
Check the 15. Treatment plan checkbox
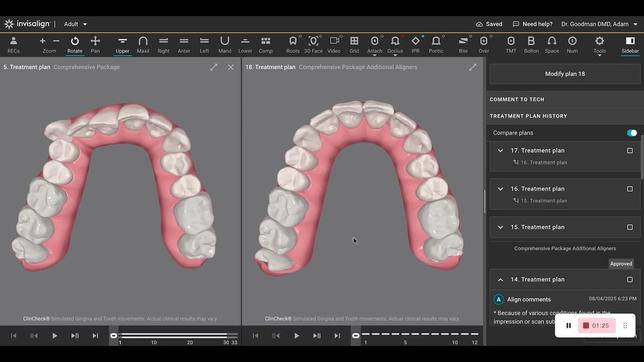630,227
